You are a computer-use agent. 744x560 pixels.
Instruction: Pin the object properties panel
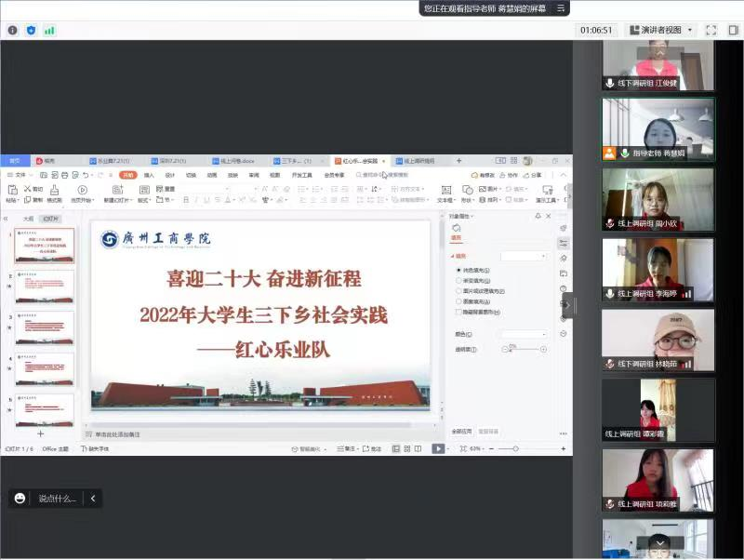click(537, 216)
